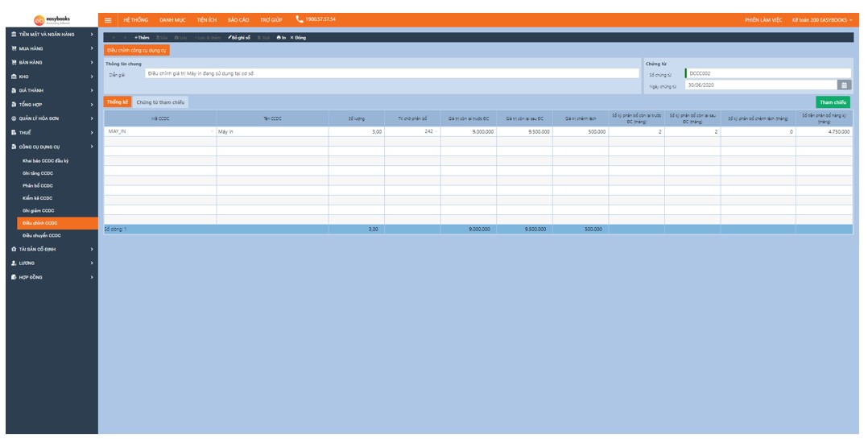868x439 pixels.
Task: Click the Tài sản cố định icon
Action: click(x=14, y=249)
